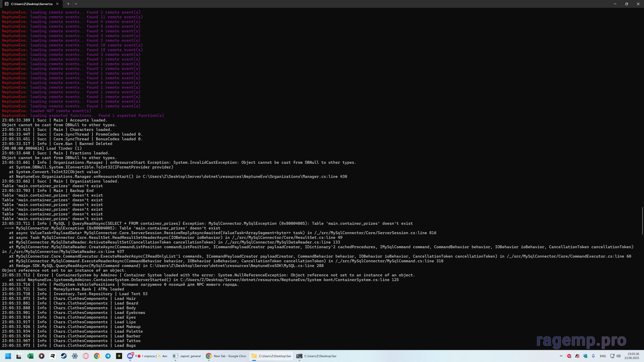Close the C:\Users\Z\Desktop\Server terminal tab

(x=57, y=4)
